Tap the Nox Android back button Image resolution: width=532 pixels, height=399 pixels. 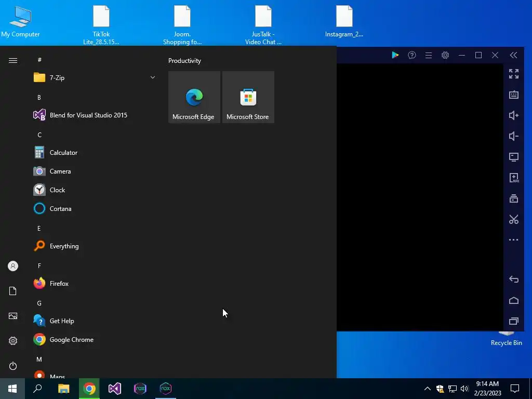click(514, 279)
